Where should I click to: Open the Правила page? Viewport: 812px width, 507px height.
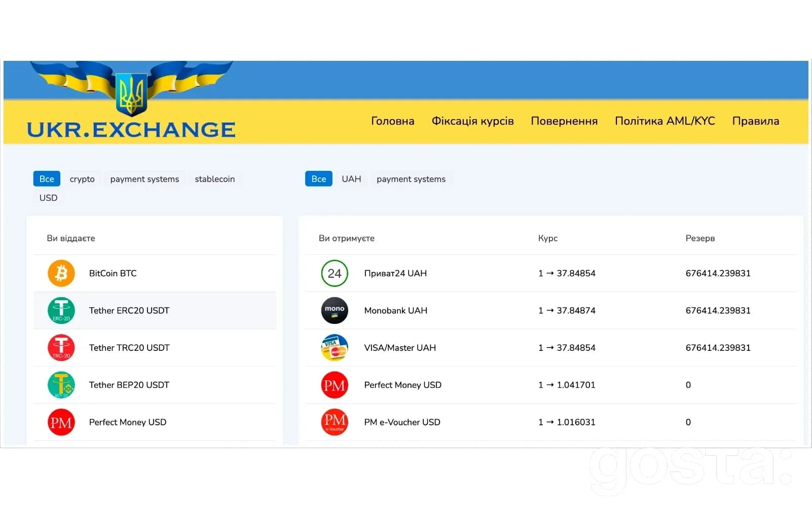tap(756, 121)
